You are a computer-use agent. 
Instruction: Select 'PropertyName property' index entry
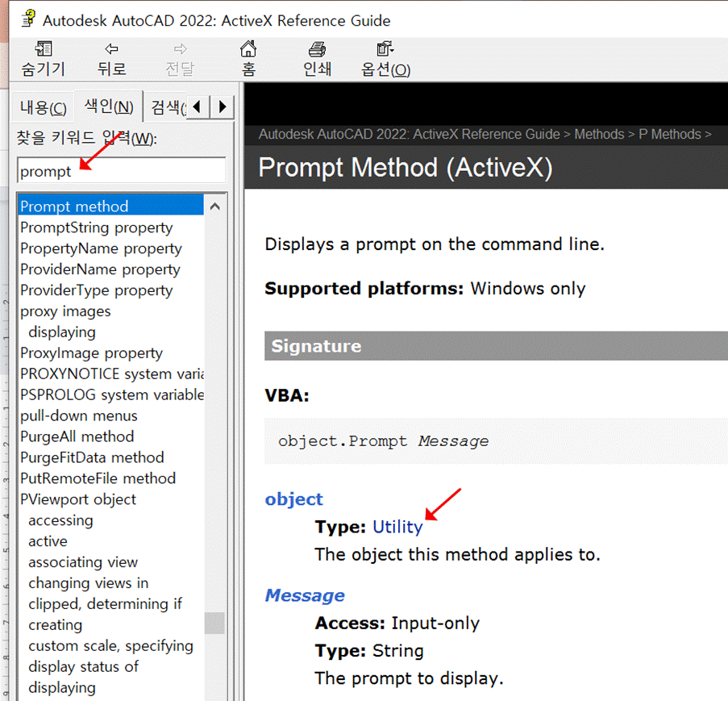[101, 248]
